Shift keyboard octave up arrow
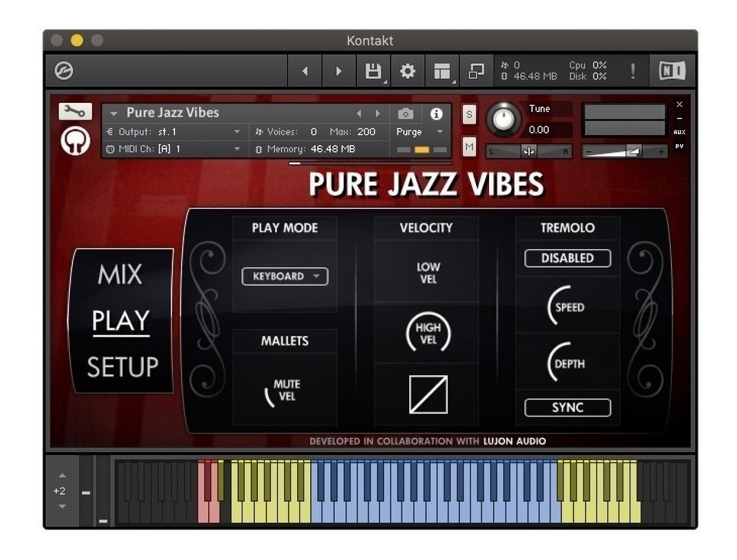This screenshot has height=560, width=737. point(62,476)
